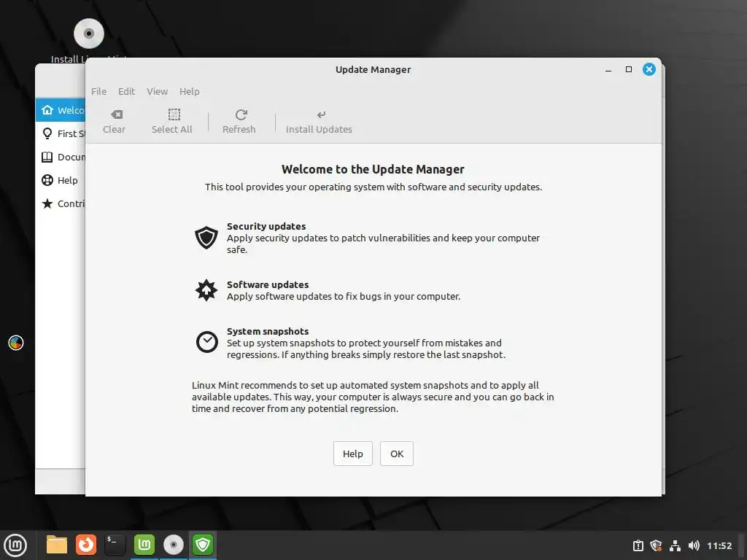
Task: Click the Security updates heading
Action: pos(266,226)
